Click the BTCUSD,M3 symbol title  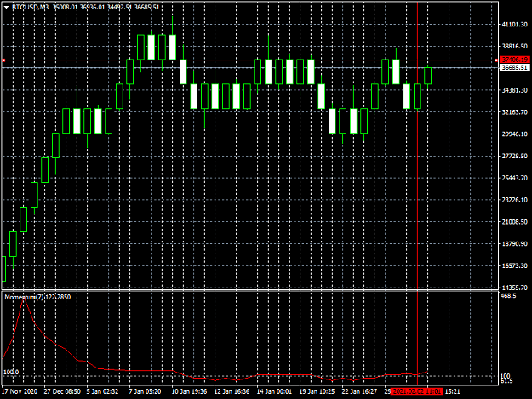coord(31,7)
